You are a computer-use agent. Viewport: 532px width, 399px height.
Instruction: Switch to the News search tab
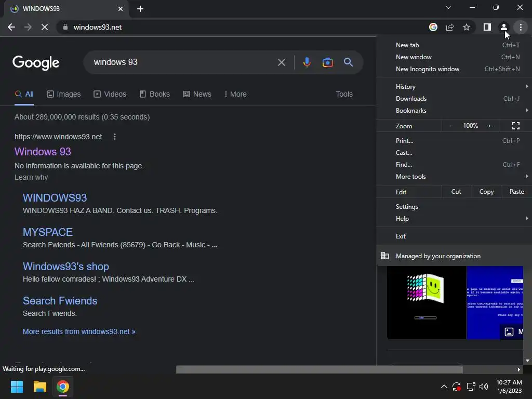click(x=197, y=94)
